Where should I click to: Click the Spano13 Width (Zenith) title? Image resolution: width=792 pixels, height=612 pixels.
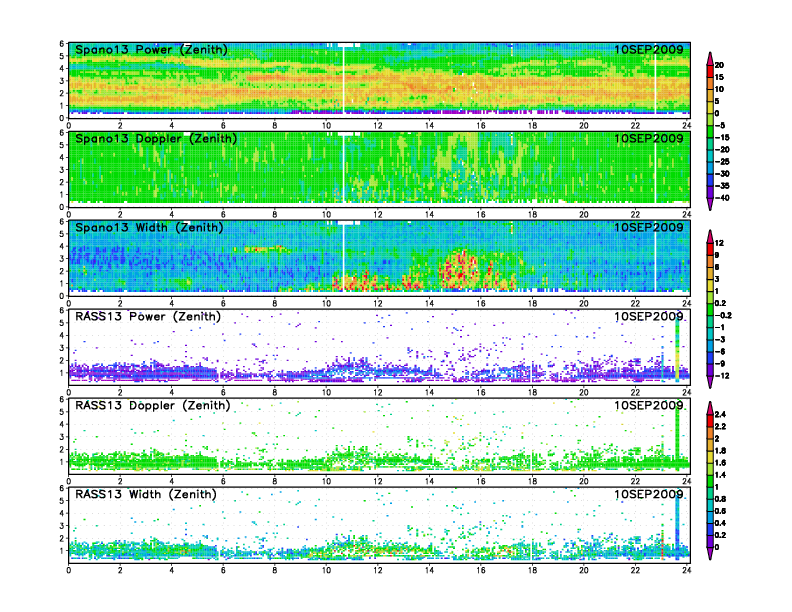point(149,227)
